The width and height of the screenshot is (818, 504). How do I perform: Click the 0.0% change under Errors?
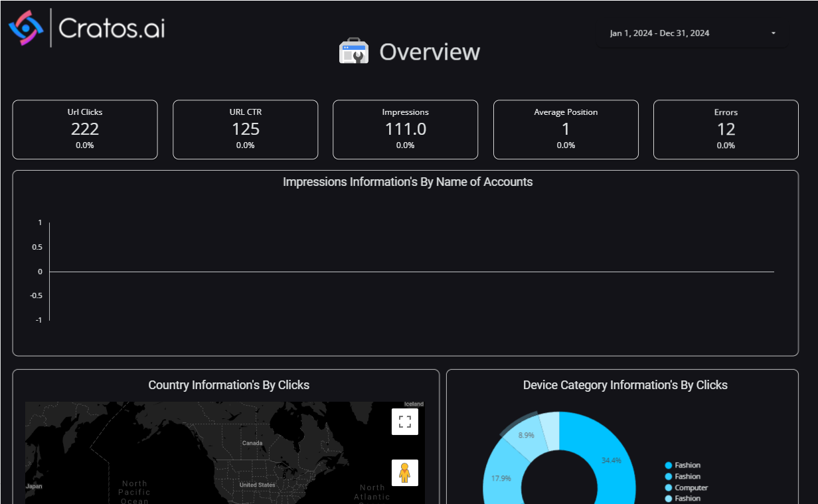[726, 145]
